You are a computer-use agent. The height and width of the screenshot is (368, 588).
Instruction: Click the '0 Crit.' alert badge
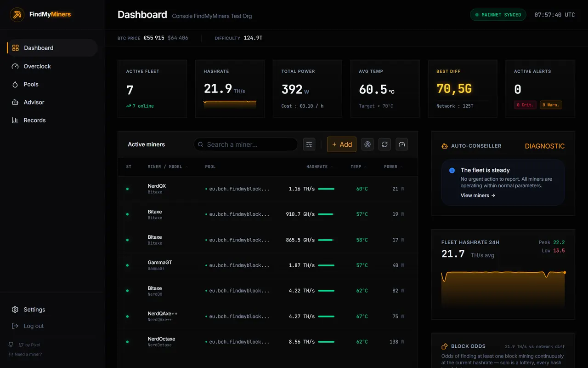(x=525, y=105)
